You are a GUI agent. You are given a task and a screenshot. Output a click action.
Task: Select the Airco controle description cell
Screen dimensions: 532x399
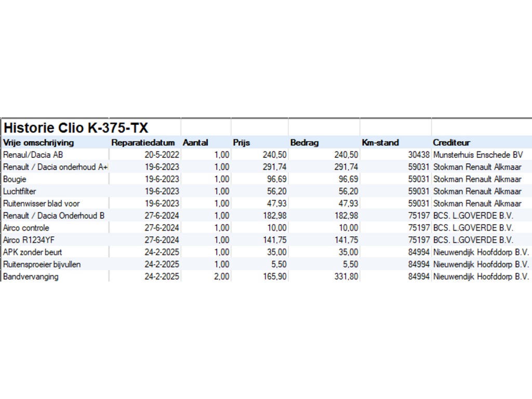tap(26, 228)
